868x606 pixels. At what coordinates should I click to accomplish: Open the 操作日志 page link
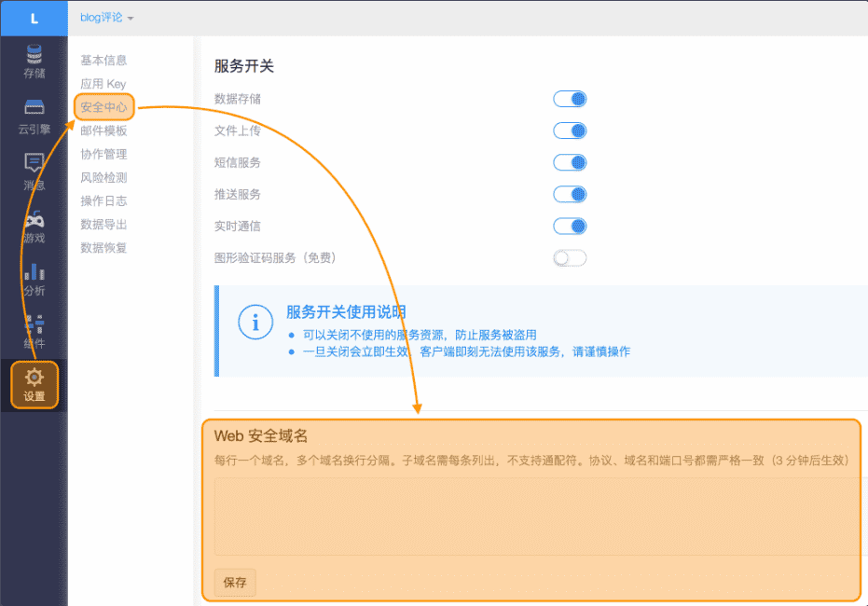(x=103, y=200)
